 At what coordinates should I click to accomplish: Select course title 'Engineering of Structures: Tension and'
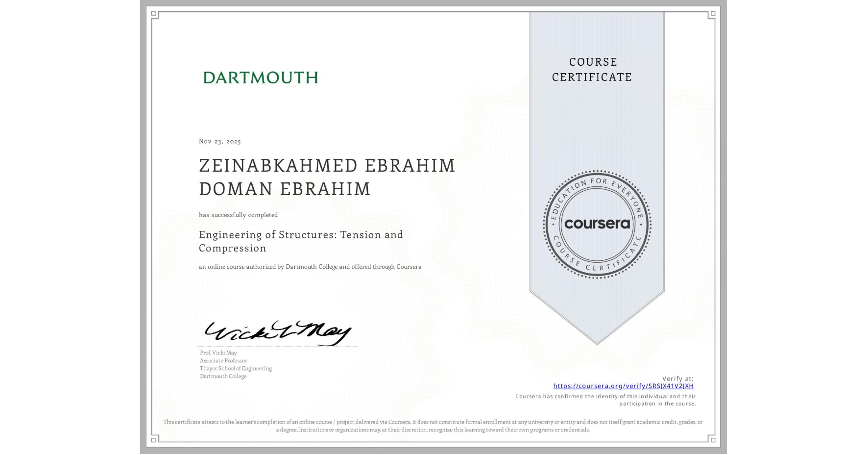pos(301,234)
